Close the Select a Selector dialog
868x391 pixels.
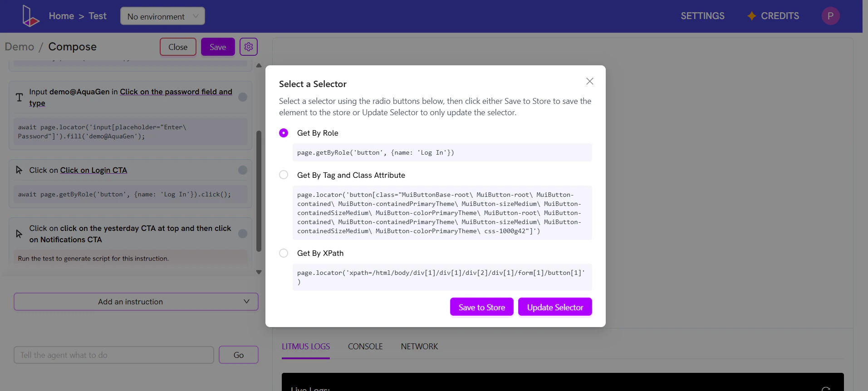coord(589,81)
